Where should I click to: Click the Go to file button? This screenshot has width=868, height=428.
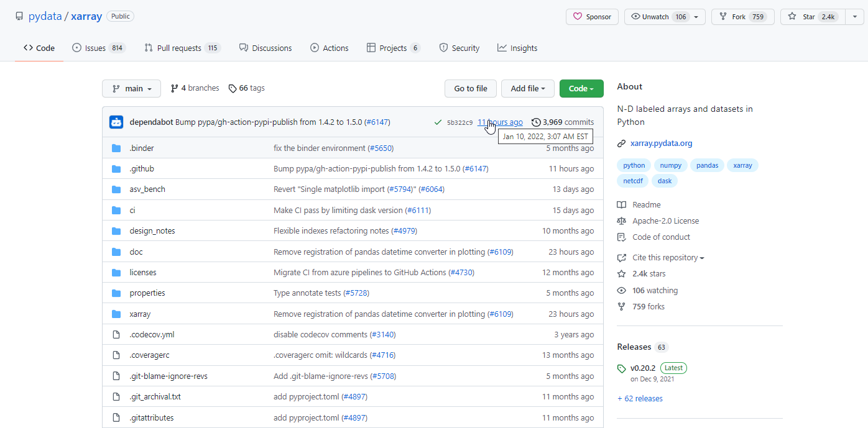pyautogui.click(x=470, y=88)
